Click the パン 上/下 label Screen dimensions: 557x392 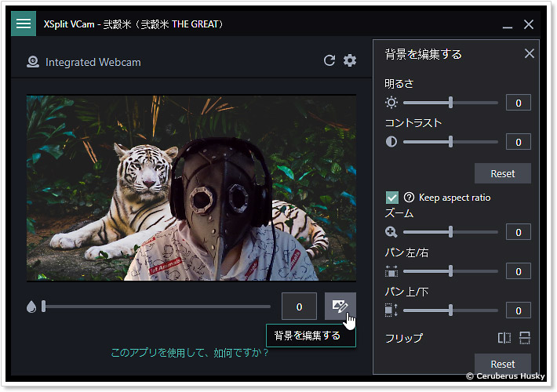(x=406, y=292)
